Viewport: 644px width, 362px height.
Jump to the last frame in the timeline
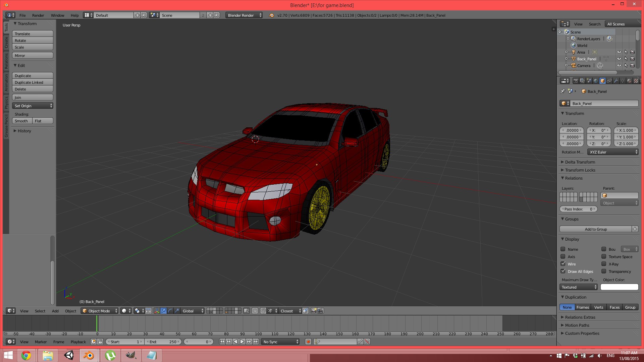pyautogui.click(x=256, y=342)
